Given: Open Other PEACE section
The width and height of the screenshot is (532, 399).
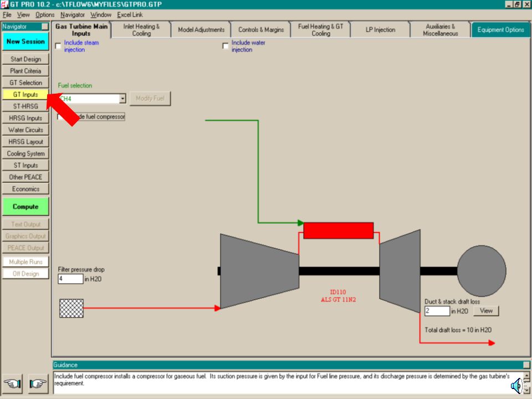Looking at the screenshot, I should (x=25, y=177).
